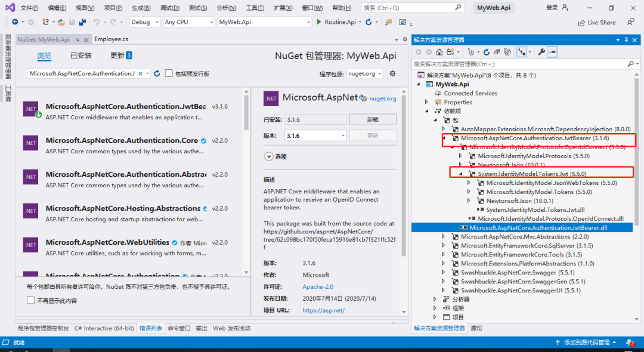Open the 调试(D) menu
This screenshot has height=352, width=644.
tap(169, 8)
